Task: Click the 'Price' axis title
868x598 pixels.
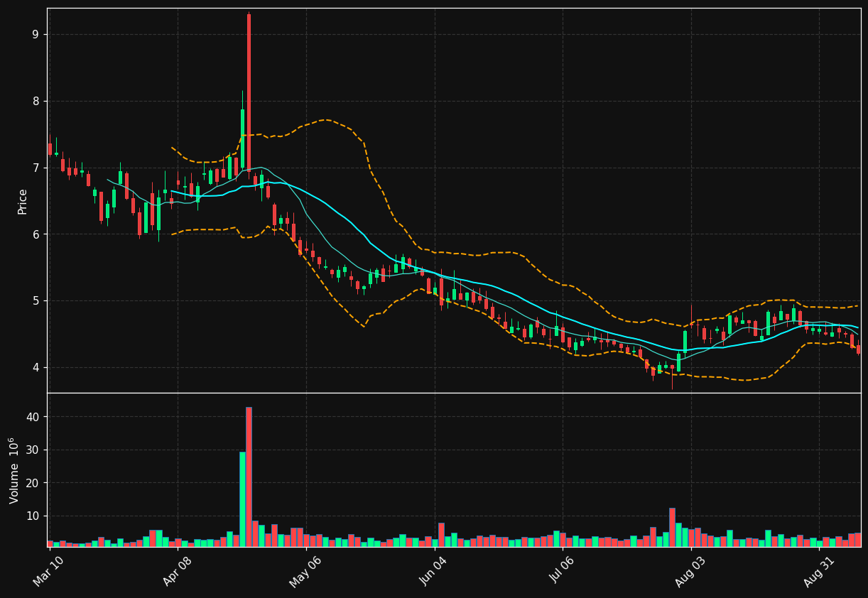Action: pos(22,201)
